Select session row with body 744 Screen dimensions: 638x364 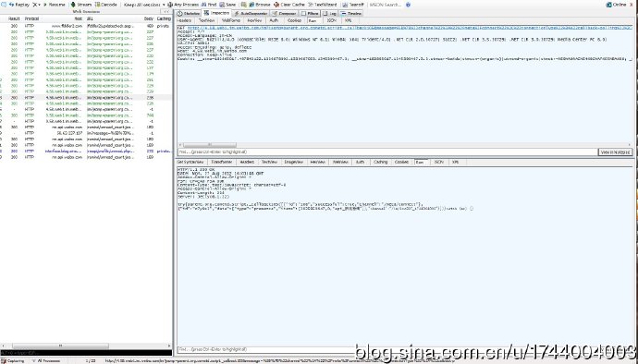[86, 115]
